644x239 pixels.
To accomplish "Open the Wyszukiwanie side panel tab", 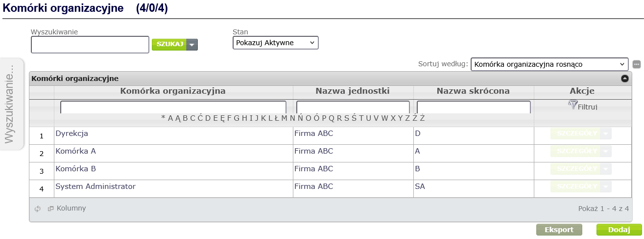I will 12,104.
